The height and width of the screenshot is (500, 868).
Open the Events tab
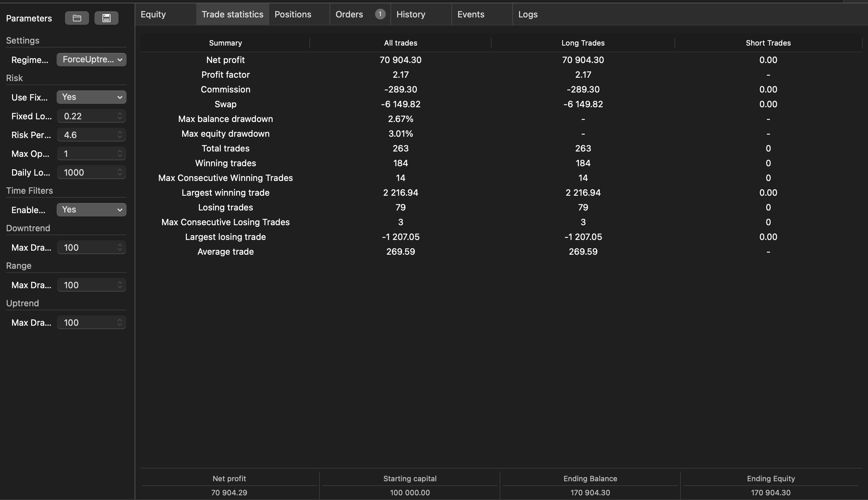pos(471,14)
